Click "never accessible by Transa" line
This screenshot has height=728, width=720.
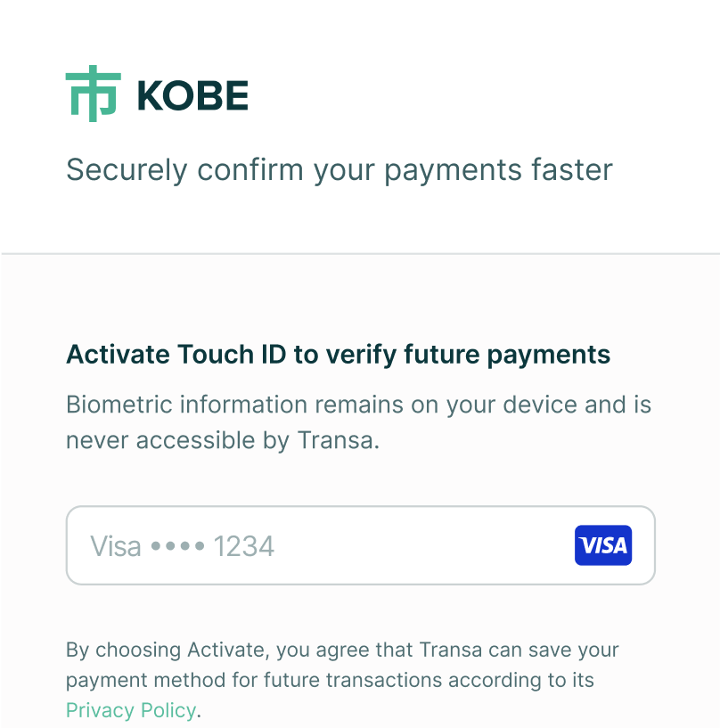(x=223, y=440)
